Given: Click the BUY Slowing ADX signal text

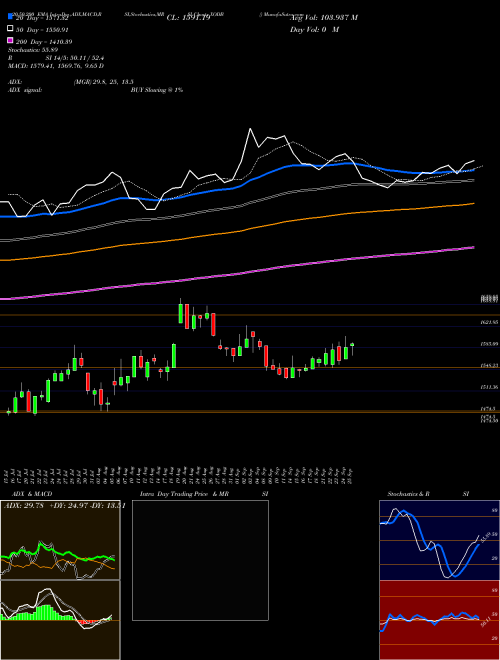Looking at the screenshot, I should tap(157, 90).
